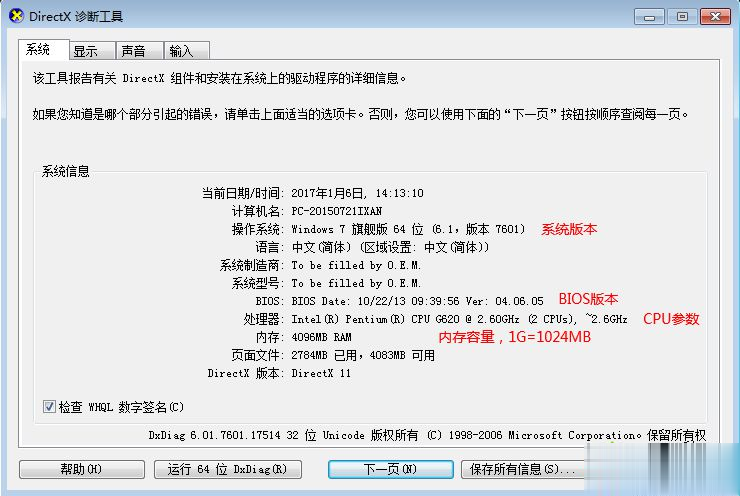Click the DirectX icon in title bar
Image resolution: width=740 pixels, height=496 pixels.
(x=17, y=16)
